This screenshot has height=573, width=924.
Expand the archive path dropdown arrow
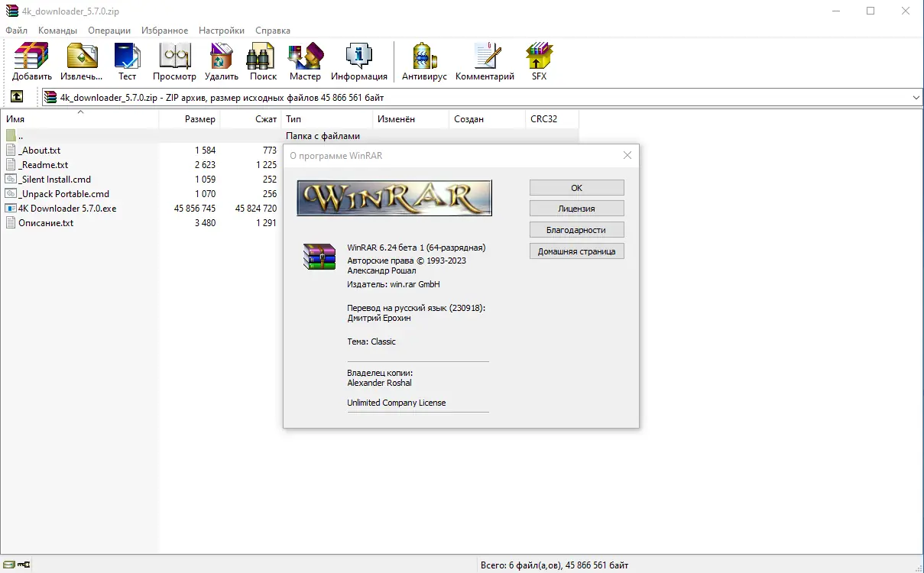[x=916, y=97]
